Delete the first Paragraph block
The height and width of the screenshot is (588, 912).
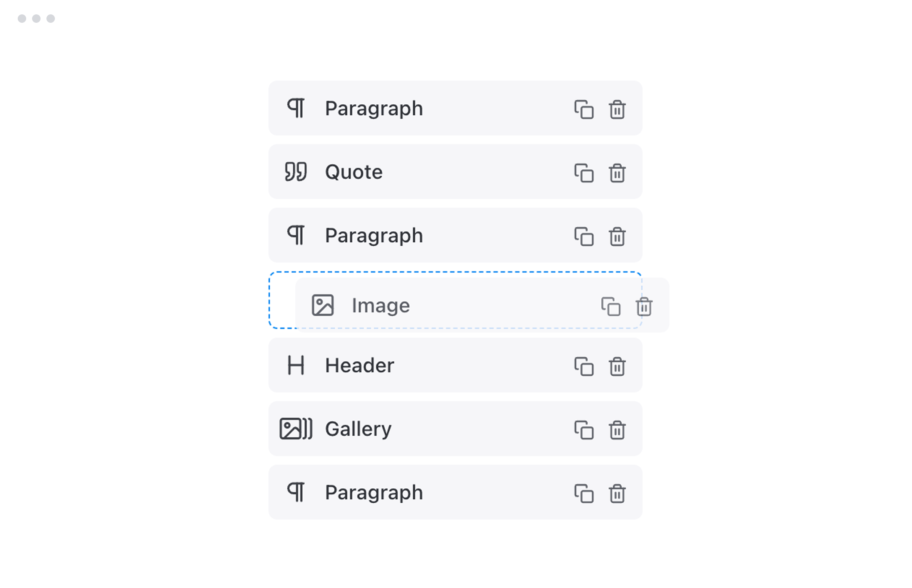(617, 110)
